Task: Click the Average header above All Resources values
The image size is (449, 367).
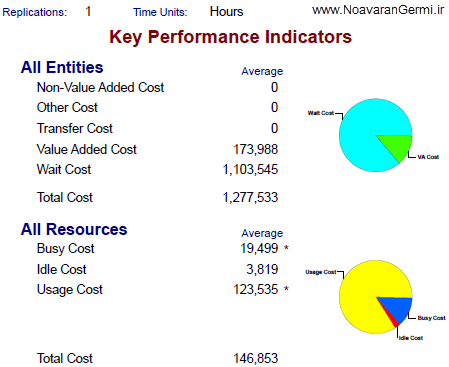Action: click(262, 233)
